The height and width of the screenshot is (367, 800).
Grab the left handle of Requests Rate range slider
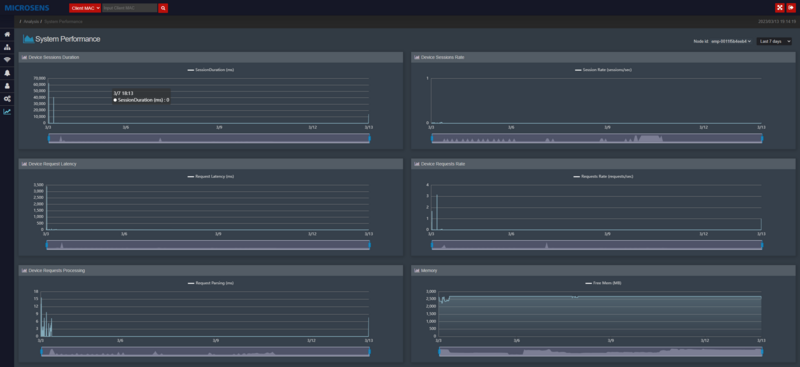coord(432,245)
